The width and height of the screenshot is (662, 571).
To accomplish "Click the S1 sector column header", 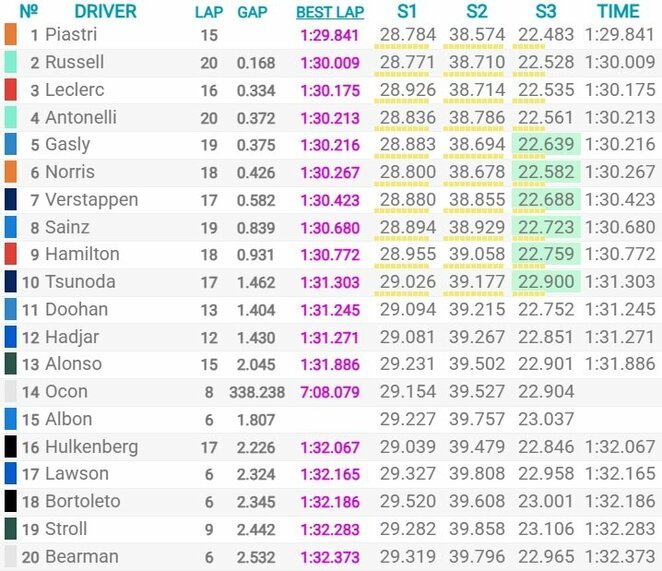I will point(406,13).
